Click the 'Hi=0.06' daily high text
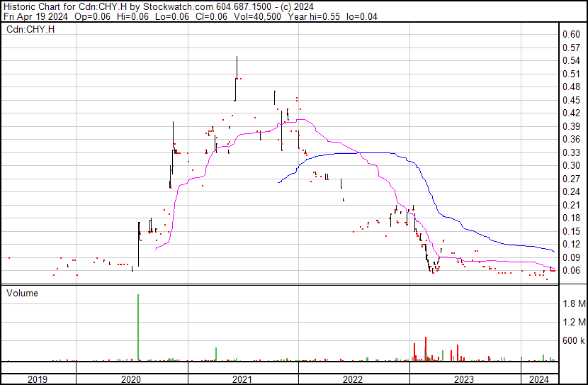This screenshot has height=385, width=588. coord(132,16)
